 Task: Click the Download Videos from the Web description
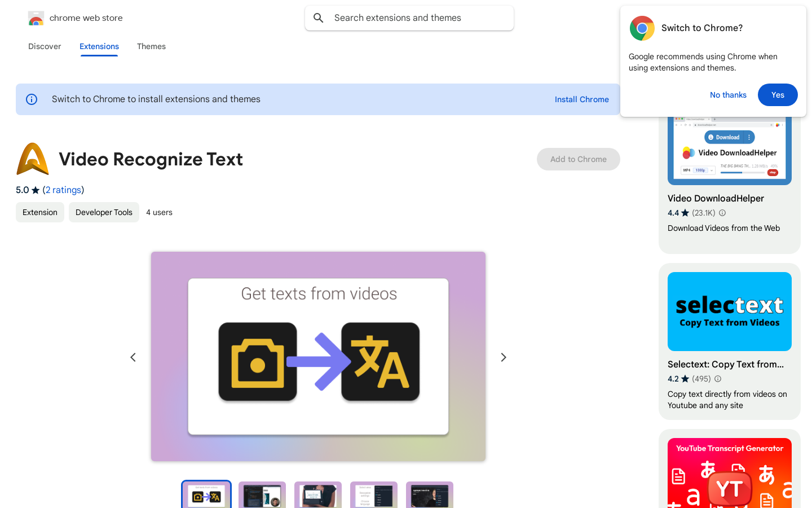[723, 228]
